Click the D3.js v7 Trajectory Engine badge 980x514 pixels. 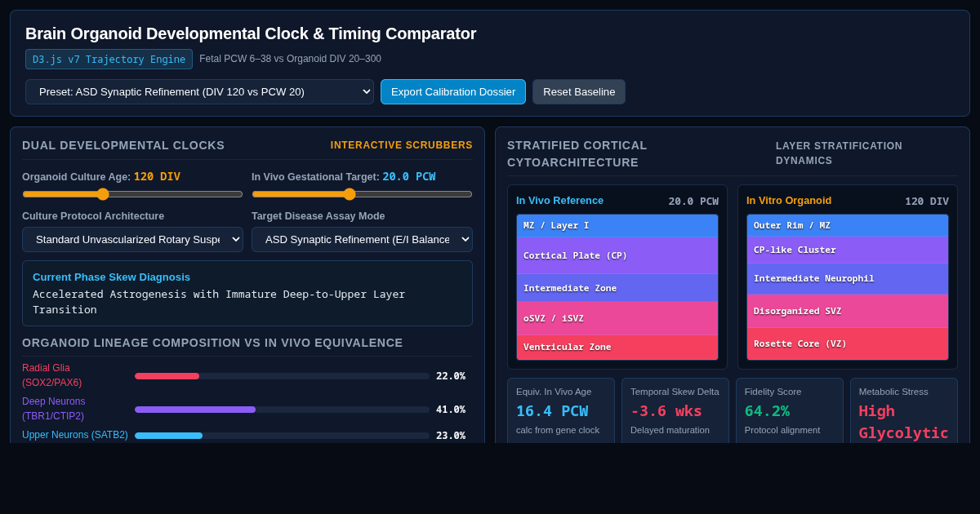point(109,59)
